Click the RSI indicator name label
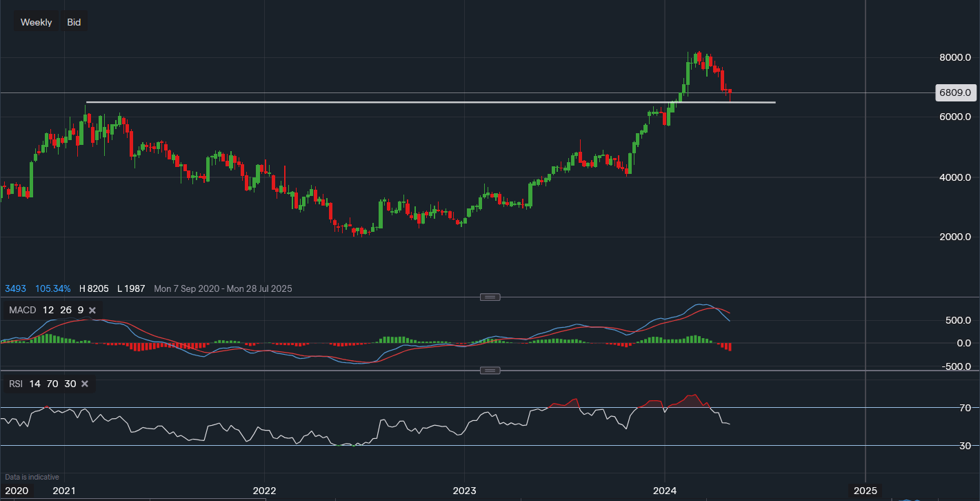 point(16,384)
